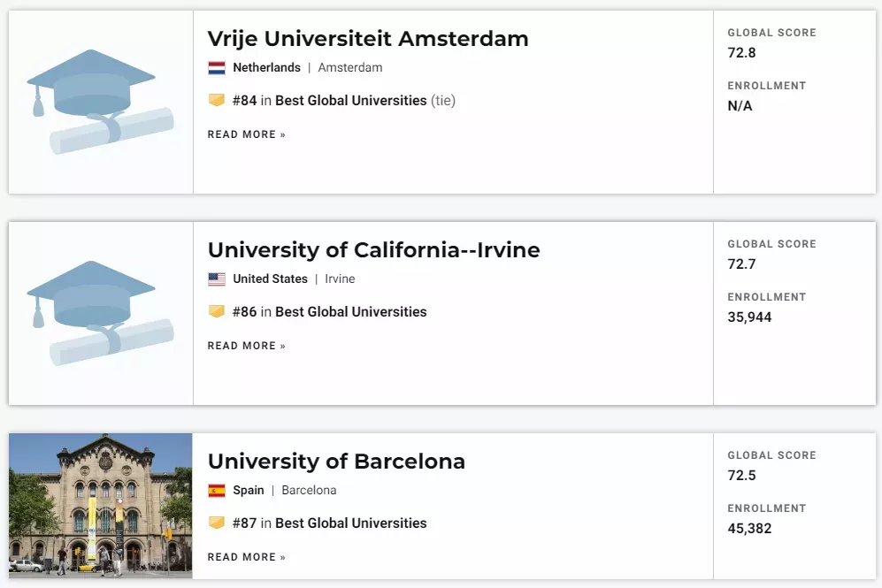
Task: Open University of California--Irvine title link
Action: pyautogui.click(x=373, y=250)
